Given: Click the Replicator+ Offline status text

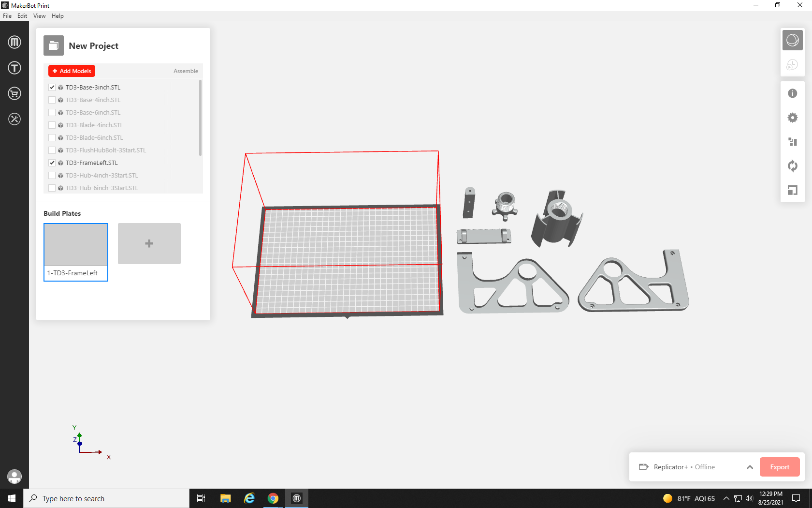Looking at the screenshot, I should 684,467.
